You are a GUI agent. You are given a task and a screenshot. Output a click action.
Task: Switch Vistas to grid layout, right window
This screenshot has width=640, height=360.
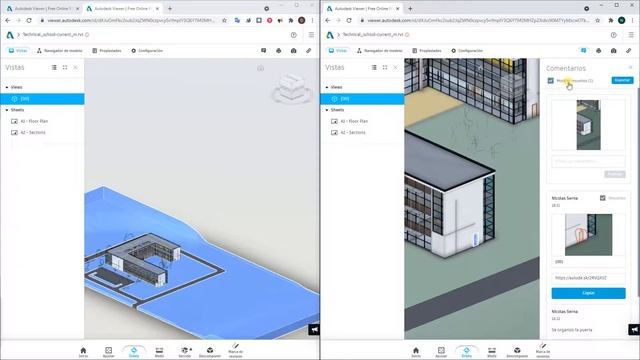tap(385, 67)
